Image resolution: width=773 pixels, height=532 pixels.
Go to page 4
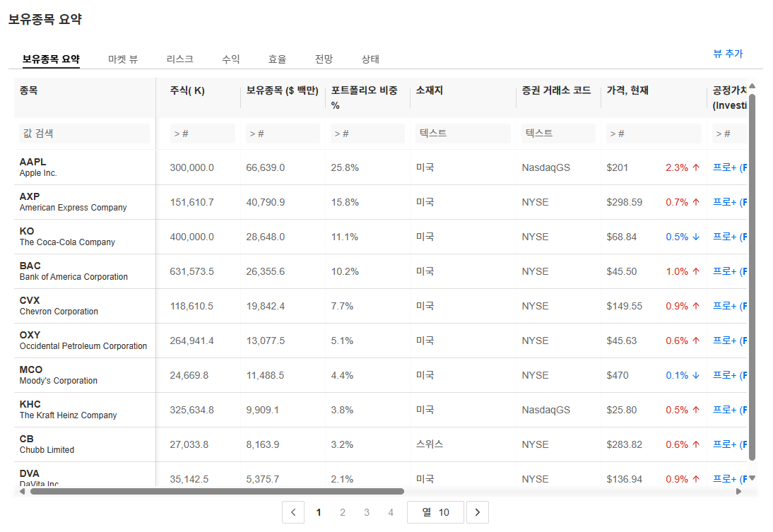[x=391, y=512]
